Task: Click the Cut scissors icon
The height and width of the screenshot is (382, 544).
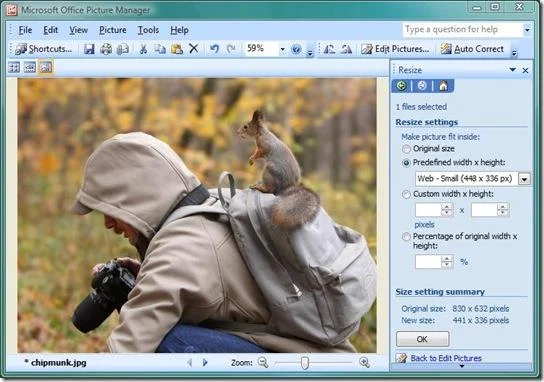Action: [x=143, y=49]
